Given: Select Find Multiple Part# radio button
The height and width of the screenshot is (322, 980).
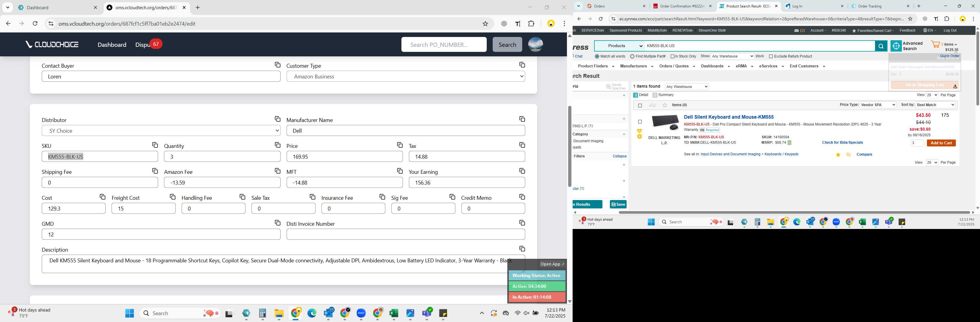Looking at the screenshot, I should pyautogui.click(x=632, y=56).
